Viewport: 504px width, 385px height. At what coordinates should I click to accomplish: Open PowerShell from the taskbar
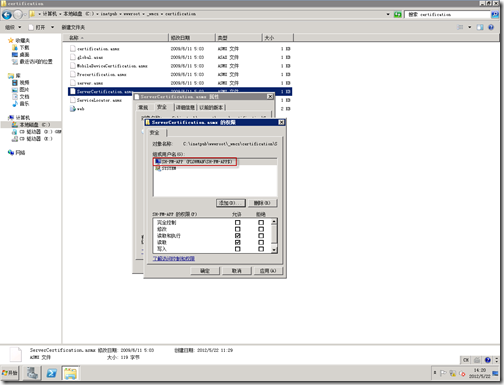[x=51, y=373]
